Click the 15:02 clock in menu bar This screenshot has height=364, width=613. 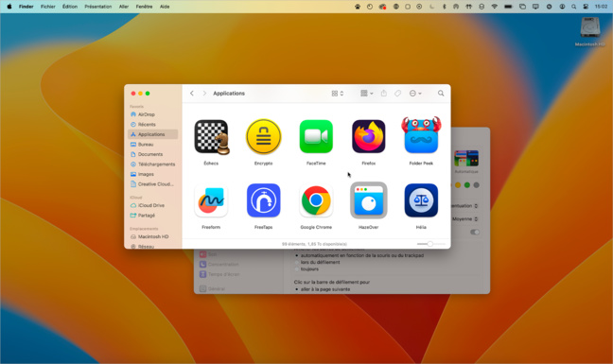coord(601,7)
